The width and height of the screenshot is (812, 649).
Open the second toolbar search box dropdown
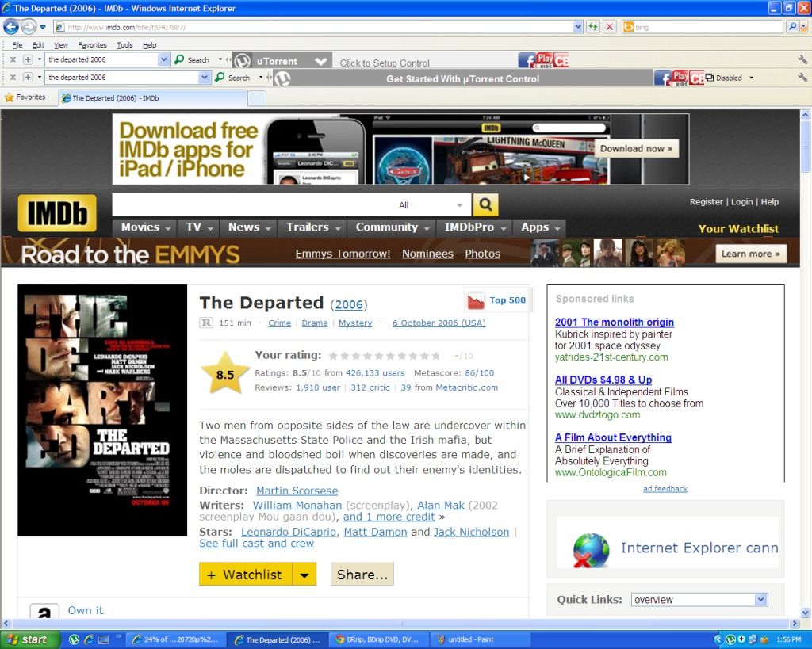pyautogui.click(x=204, y=77)
